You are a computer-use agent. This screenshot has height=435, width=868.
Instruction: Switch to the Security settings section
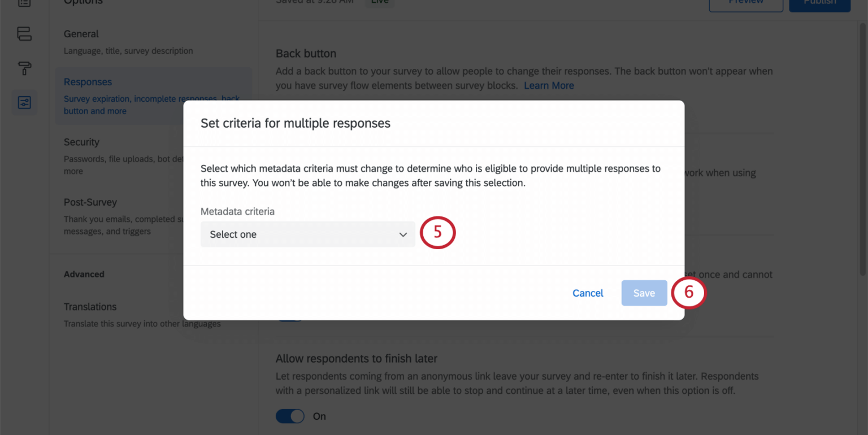point(81,142)
